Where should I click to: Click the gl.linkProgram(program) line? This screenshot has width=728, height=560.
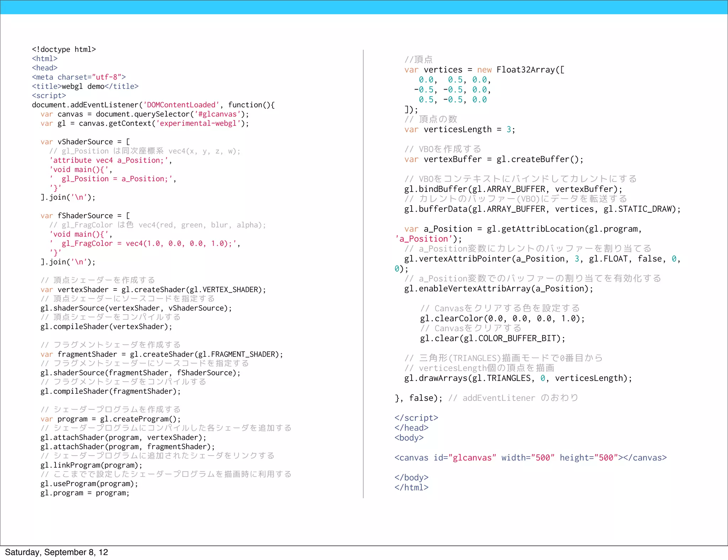click(91, 465)
